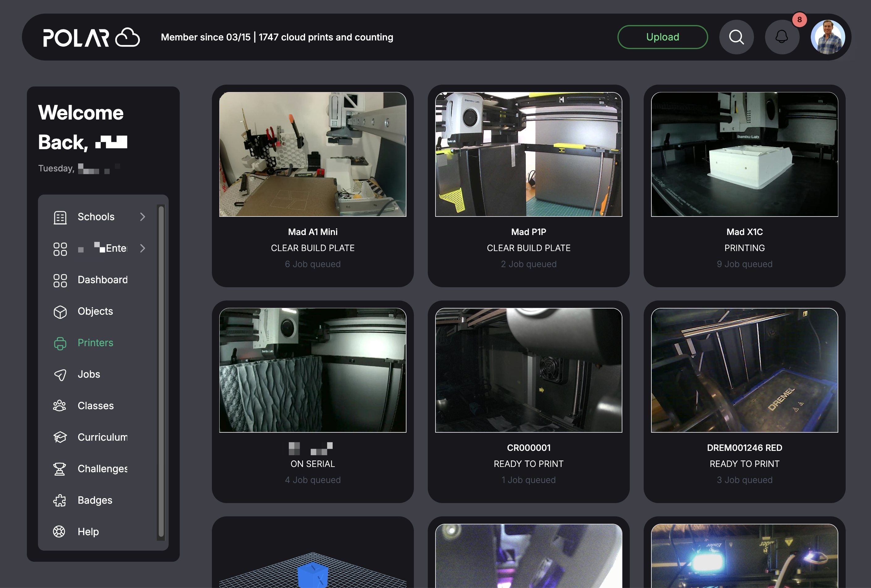Open search with the magnifier icon
This screenshot has height=588, width=871.
pos(736,37)
